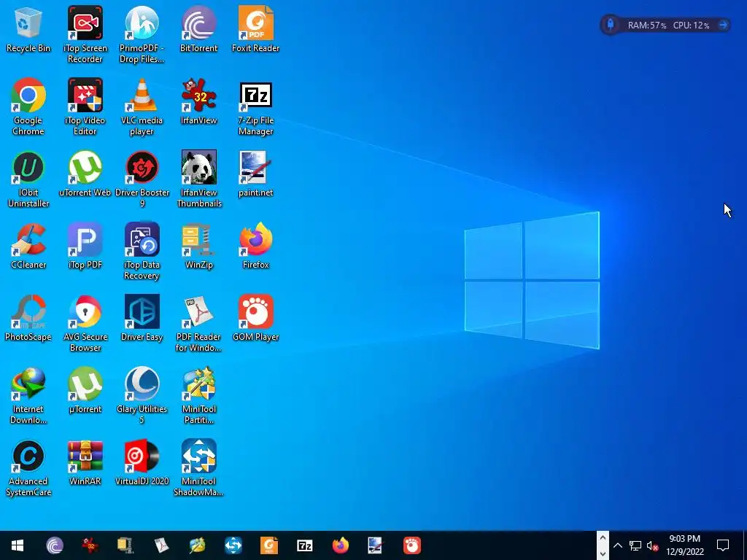The image size is (747, 560).
Task: Select iTop Data Recovery shortcut
Action: tap(142, 252)
